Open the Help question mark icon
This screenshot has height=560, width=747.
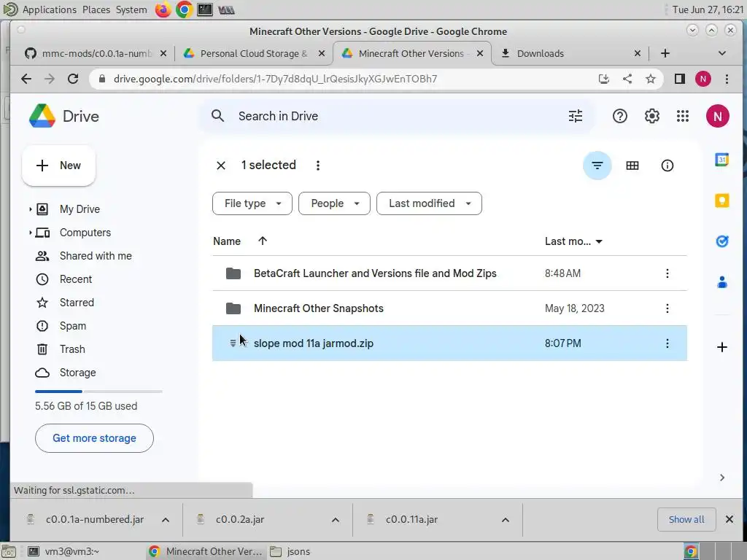coord(620,116)
